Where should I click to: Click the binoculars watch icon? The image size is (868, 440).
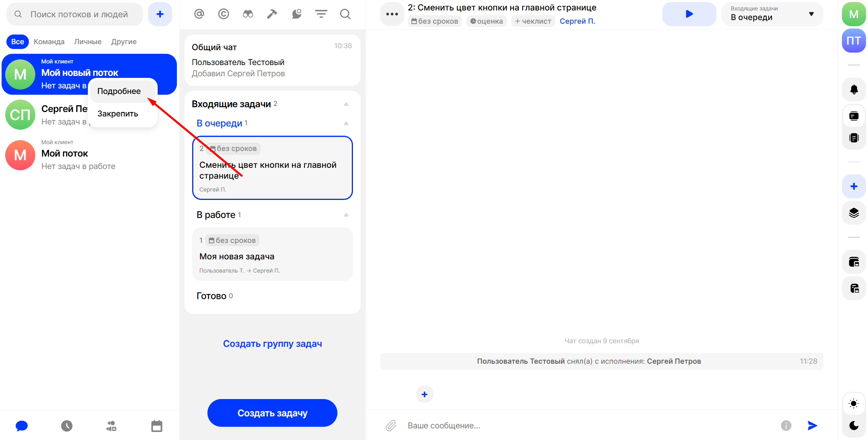point(248,14)
